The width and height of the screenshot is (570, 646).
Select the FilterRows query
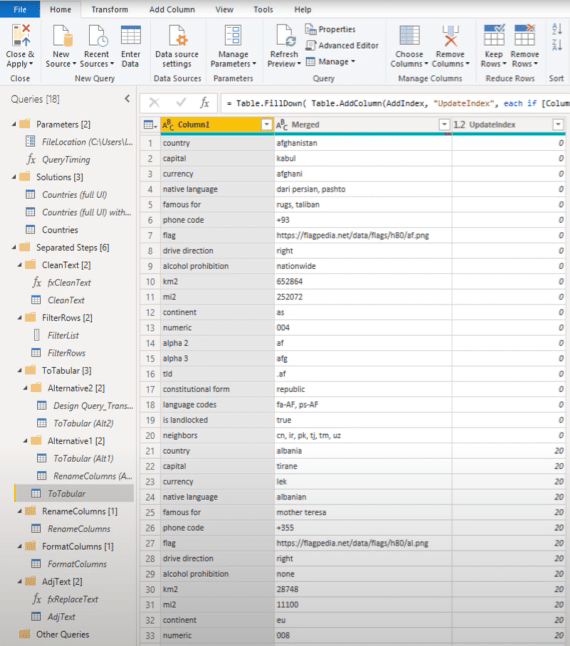[x=66, y=353]
